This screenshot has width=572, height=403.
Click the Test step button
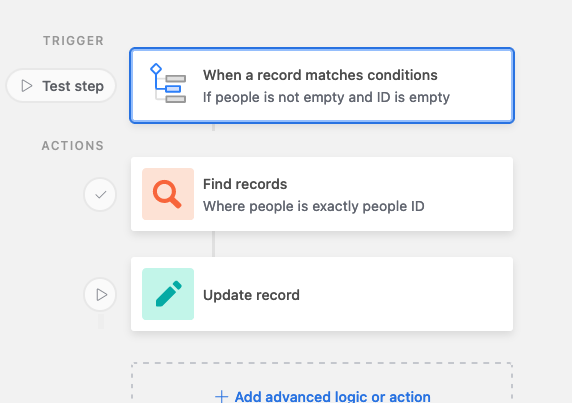coord(61,86)
